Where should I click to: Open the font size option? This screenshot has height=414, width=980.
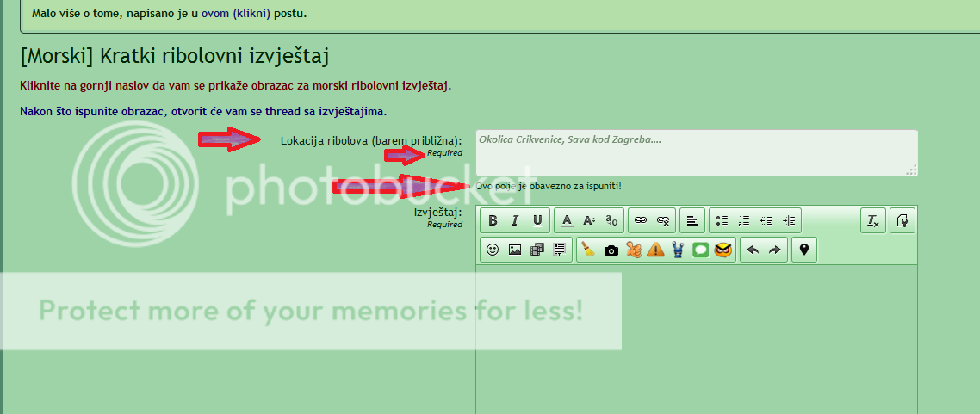(x=589, y=220)
